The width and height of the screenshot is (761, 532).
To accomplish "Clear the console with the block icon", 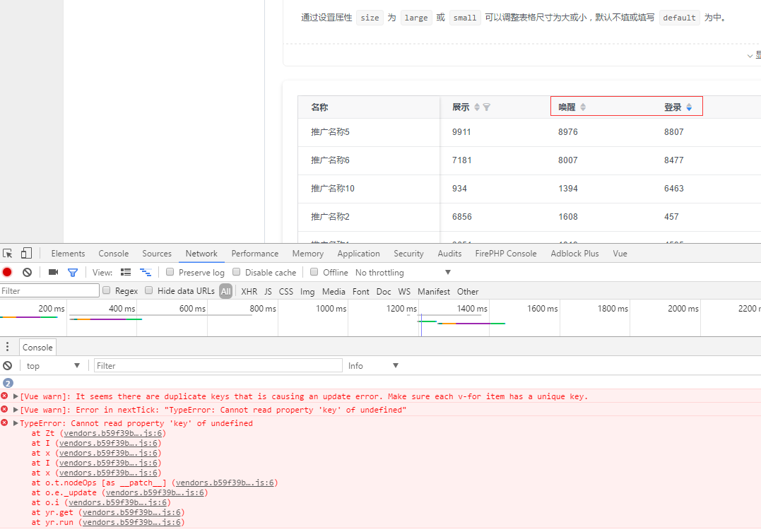I will [x=7, y=365].
